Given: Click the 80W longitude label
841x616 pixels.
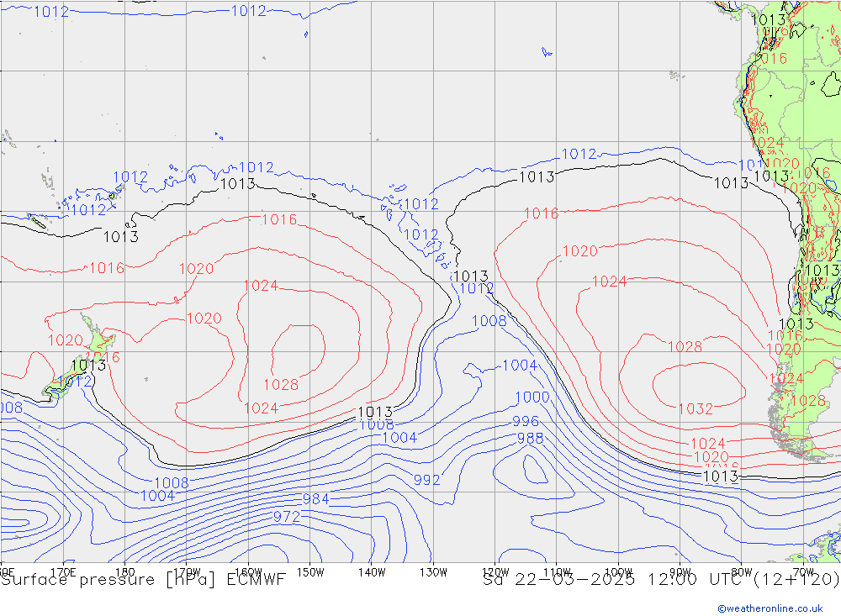Looking at the screenshot, I should pyautogui.click(x=742, y=572).
